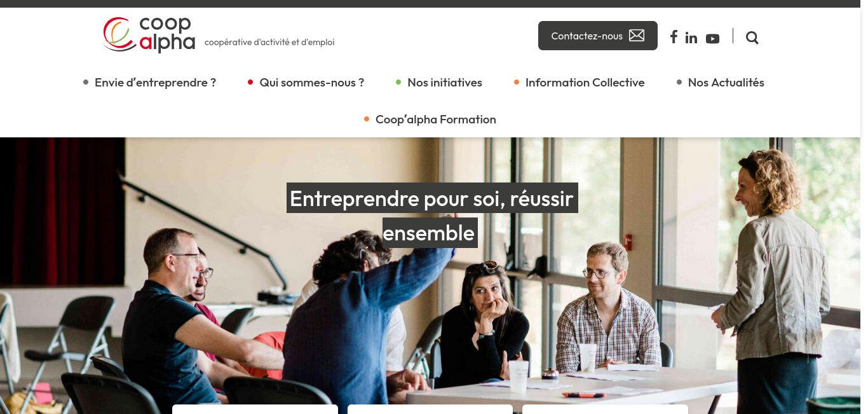The width and height of the screenshot is (868, 414).
Task: Click the Coop Alpha logo
Action: (149, 35)
